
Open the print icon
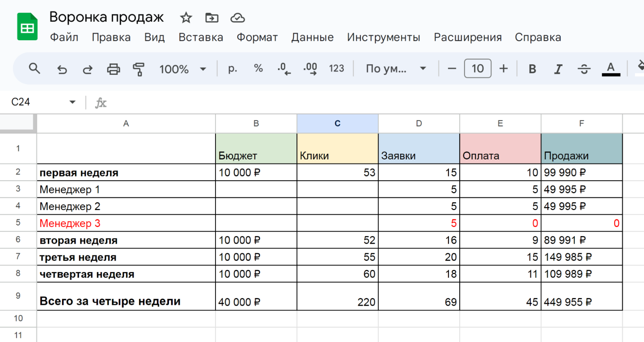click(x=113, y=68)
